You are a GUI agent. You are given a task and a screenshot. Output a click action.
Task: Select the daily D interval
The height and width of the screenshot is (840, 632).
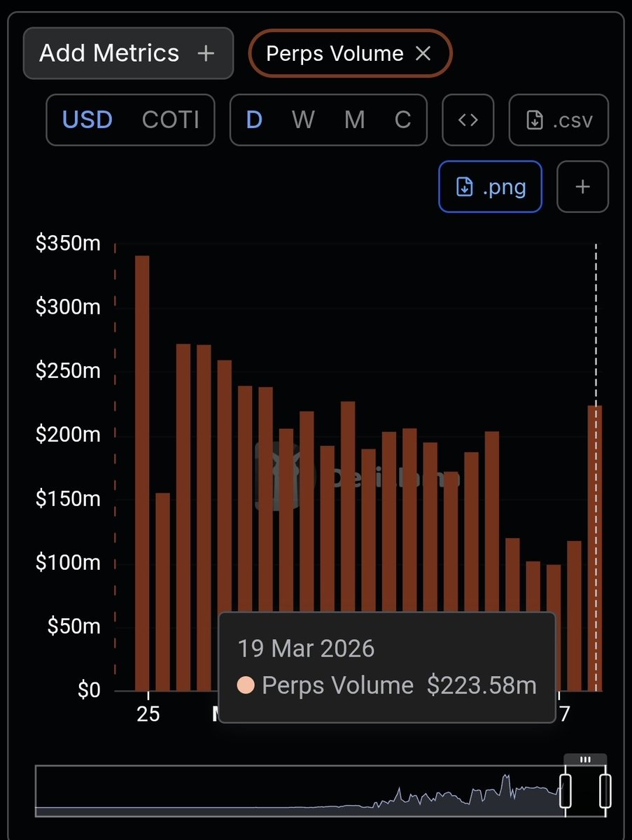254,120
